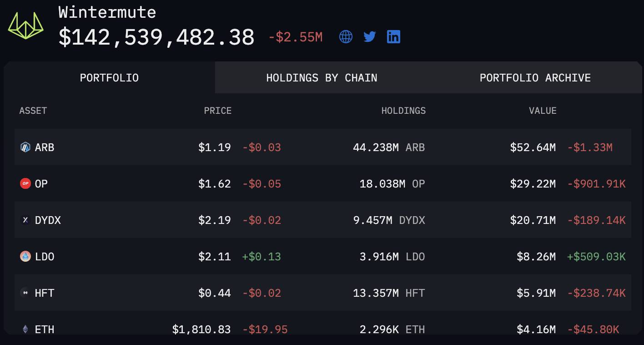The width and height of the screenshot is (644, 345).
Task: Click ETH value $4.16M
Action: [536, 329]
